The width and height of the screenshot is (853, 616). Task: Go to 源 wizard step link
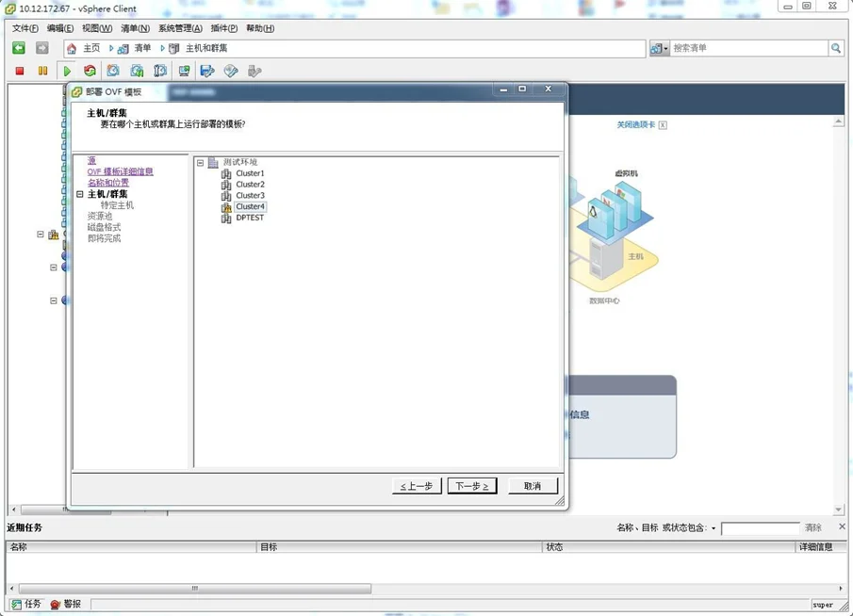click(91, 160)
